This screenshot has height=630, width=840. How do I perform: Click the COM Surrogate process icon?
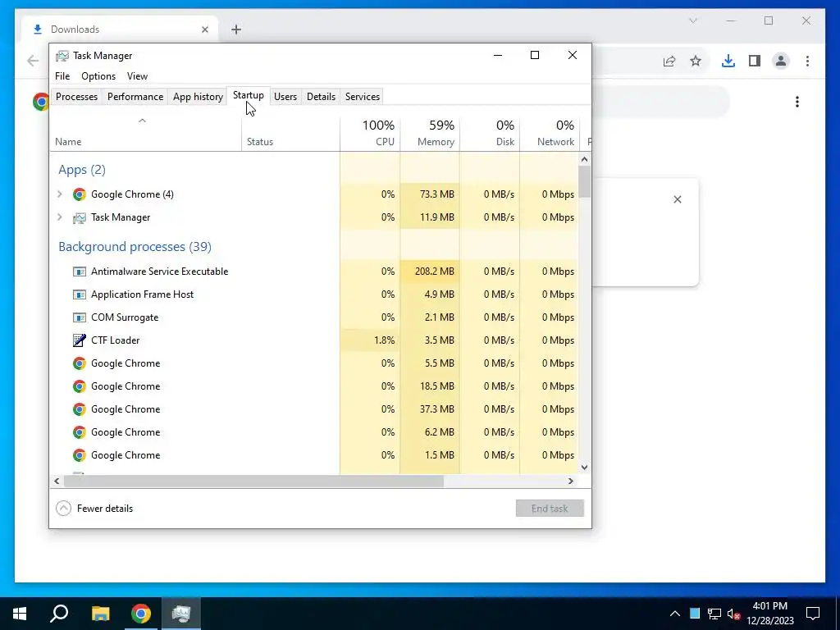click(80, 317)
